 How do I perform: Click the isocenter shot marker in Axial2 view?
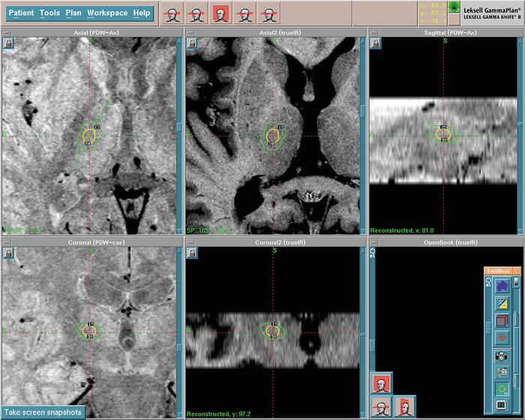pos(271,136)
